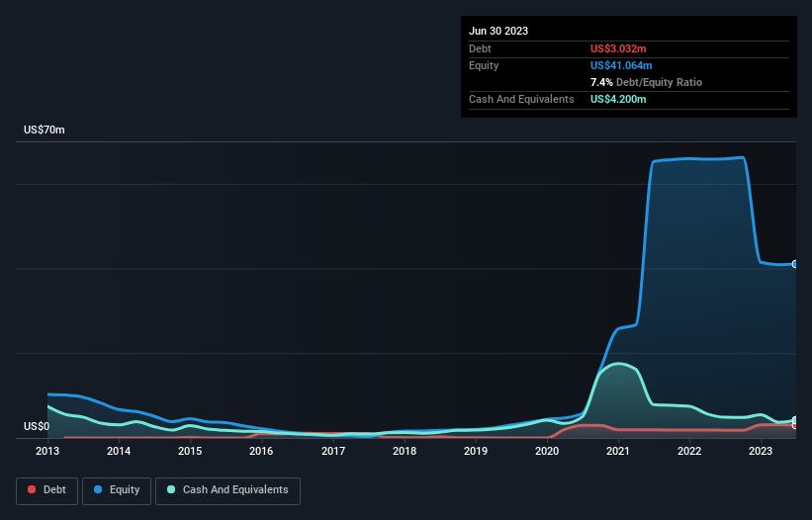Click the 2019 x-axis label
This screenshot has height=520, width=812.
[476, 451]
